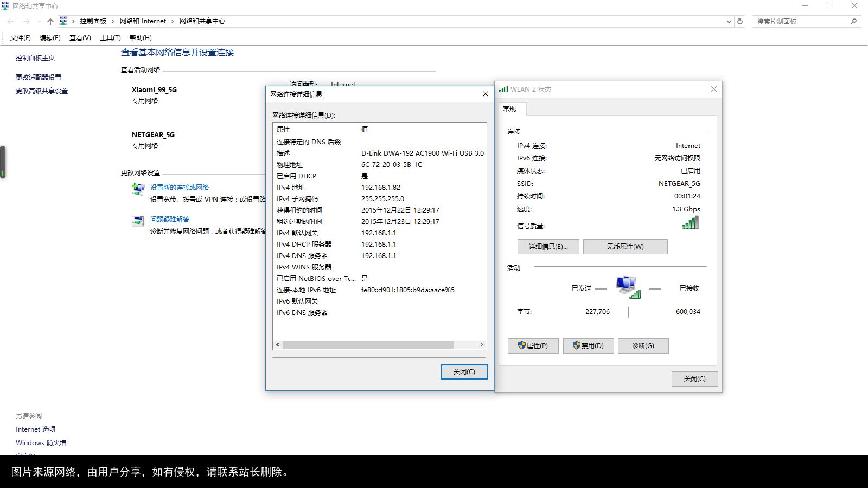Click the signal quality bars indicator

(690, 222)
